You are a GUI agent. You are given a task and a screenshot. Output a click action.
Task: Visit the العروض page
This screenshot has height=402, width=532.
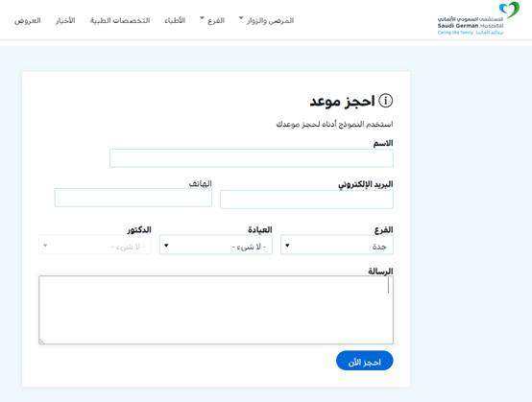pyautogui.click(x=28, y=20)
